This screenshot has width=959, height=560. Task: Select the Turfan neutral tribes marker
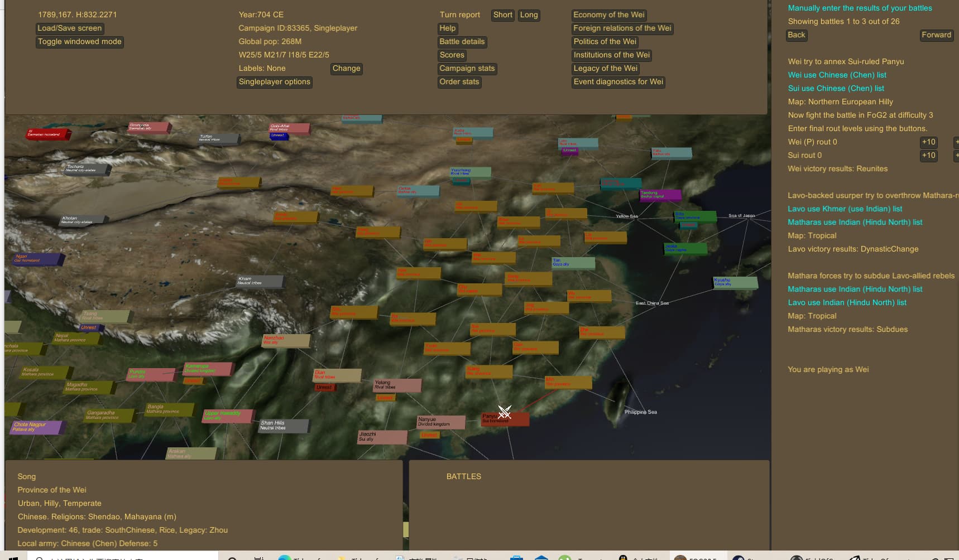pos(219,138)
